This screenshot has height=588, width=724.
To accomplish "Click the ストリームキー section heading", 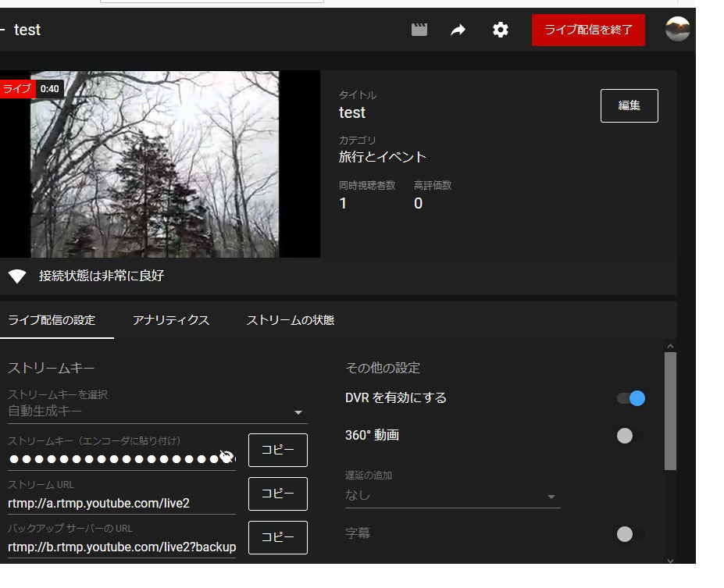I will [x=51, y=368].
